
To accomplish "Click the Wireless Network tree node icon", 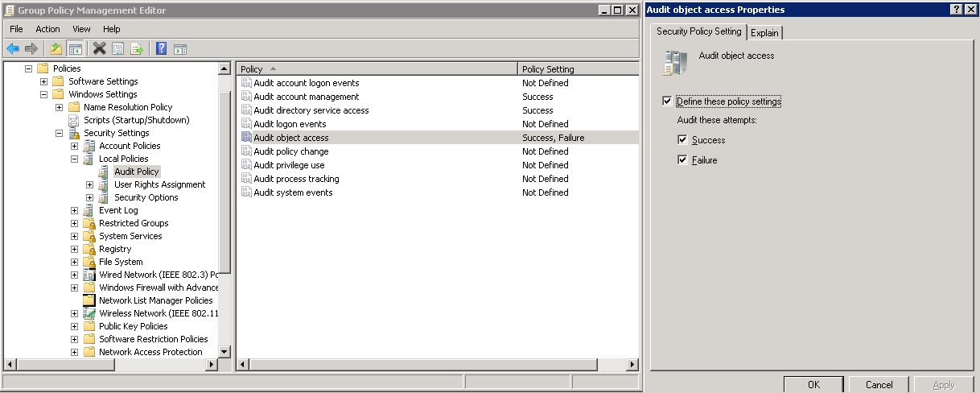I will pyautogui.click(x=89, y=313).
